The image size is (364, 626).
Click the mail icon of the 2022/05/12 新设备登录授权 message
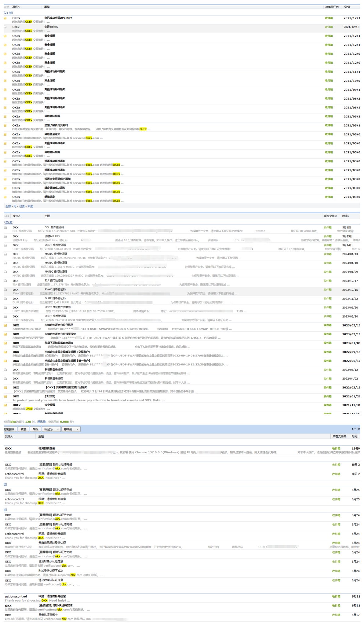coord(5,370)
